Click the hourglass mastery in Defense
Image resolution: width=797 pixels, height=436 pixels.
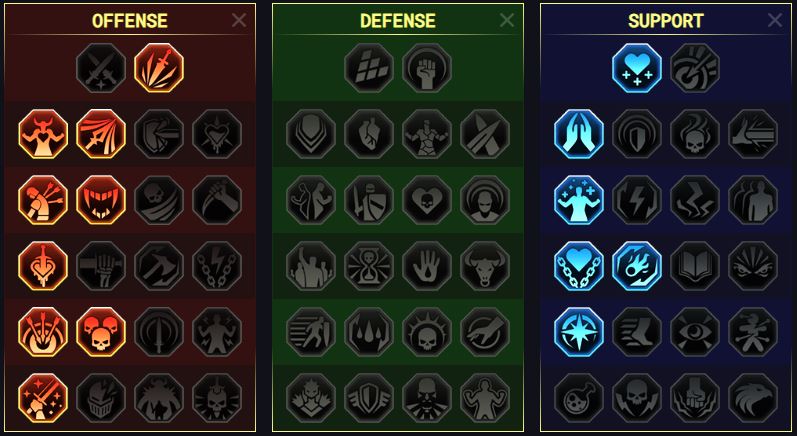(x=369, y=266)
